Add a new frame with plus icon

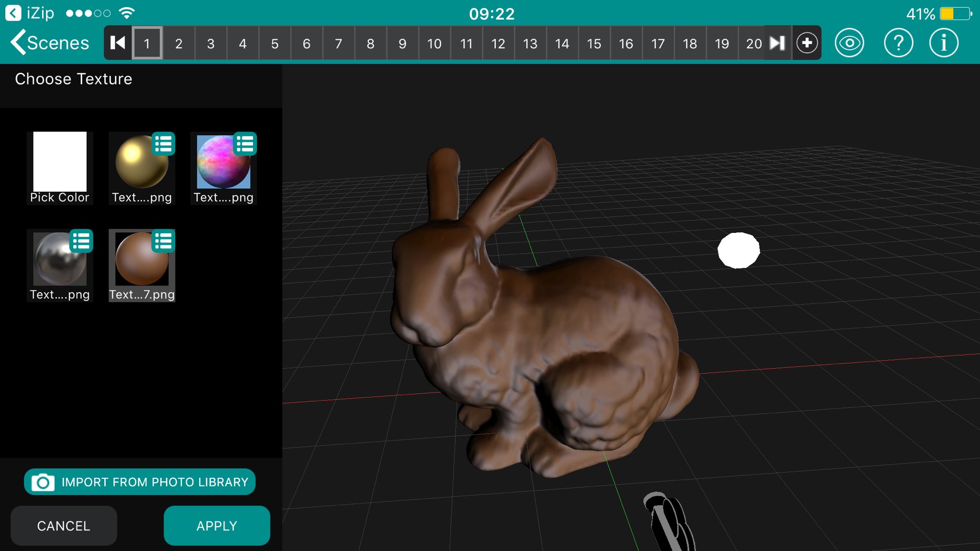(x=807, y=43)
